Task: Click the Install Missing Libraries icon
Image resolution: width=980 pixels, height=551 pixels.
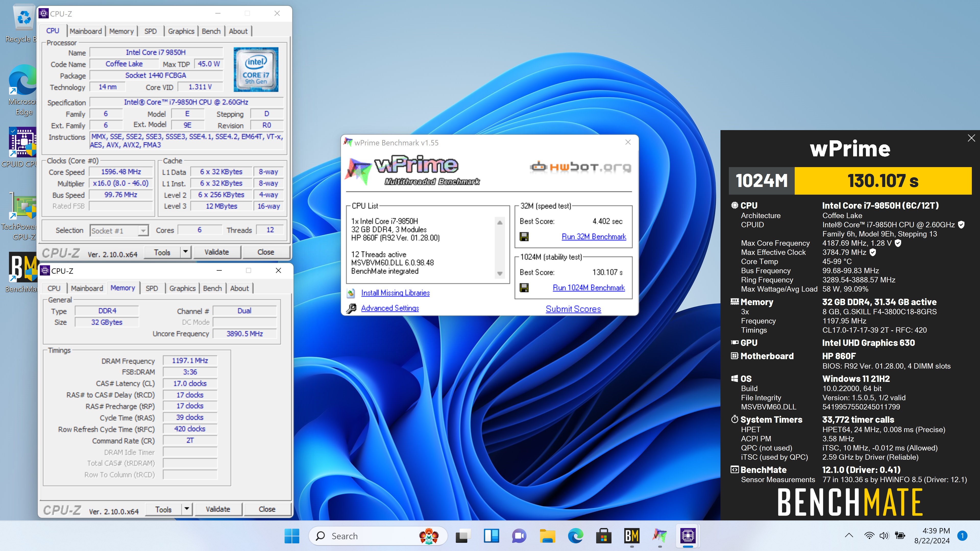Action: (x=351, y=293)
